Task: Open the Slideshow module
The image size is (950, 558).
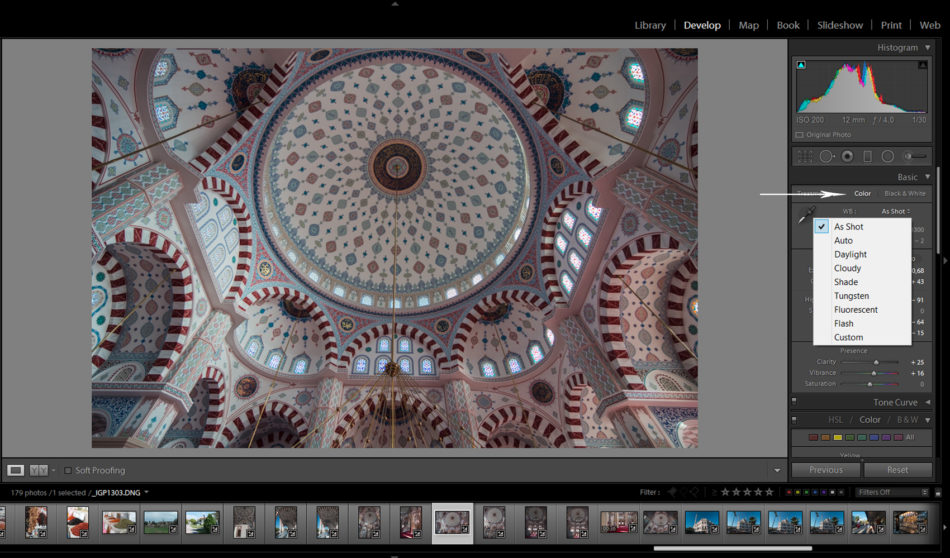Action: 840,25
